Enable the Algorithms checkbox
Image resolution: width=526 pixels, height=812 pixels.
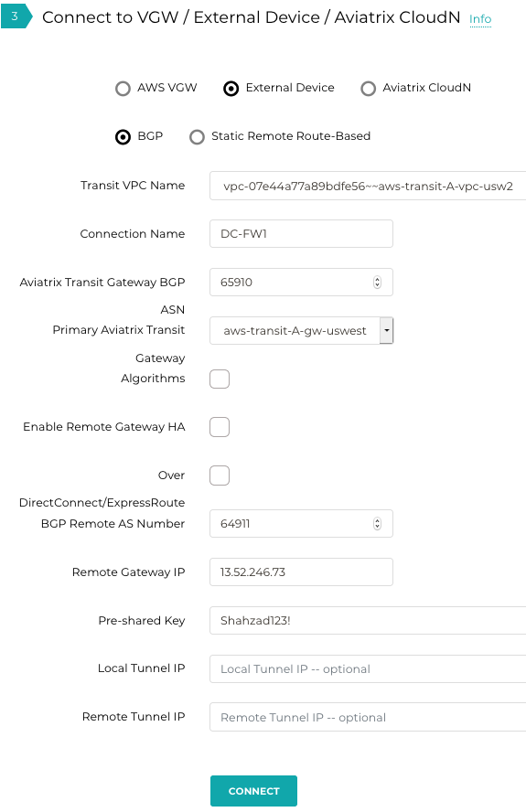click(x=220, y=379)
